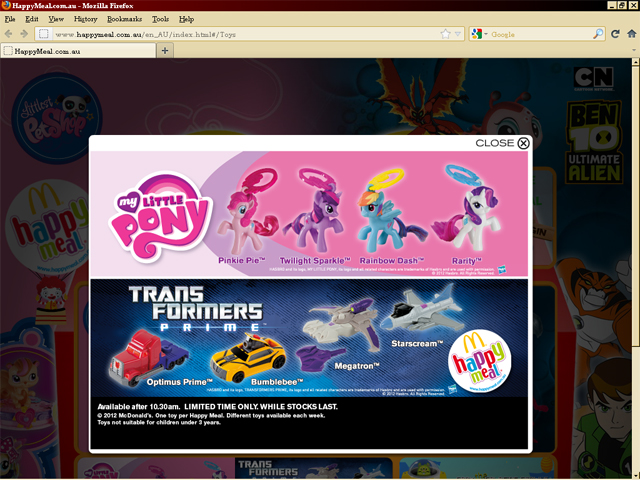The width and height of the screenshot is (640, 480).
Task: Click the Rarity toy image
Action: 467,209
